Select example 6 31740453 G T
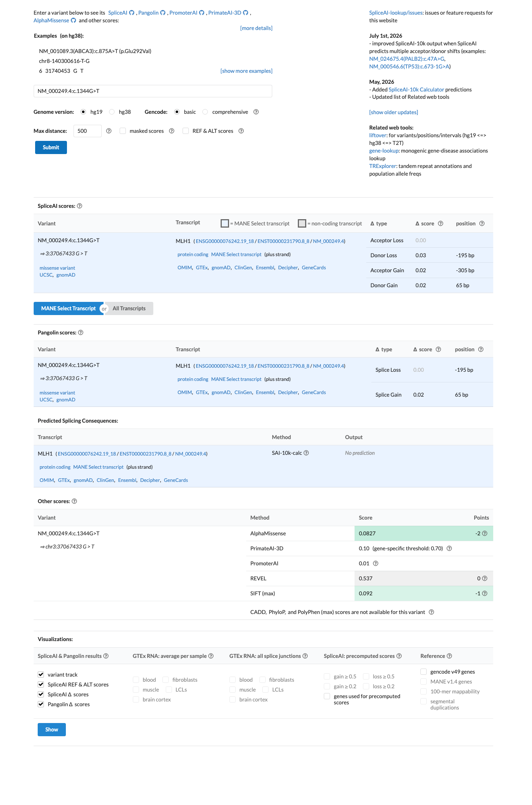The image size is (532, 805). [61, 71]
